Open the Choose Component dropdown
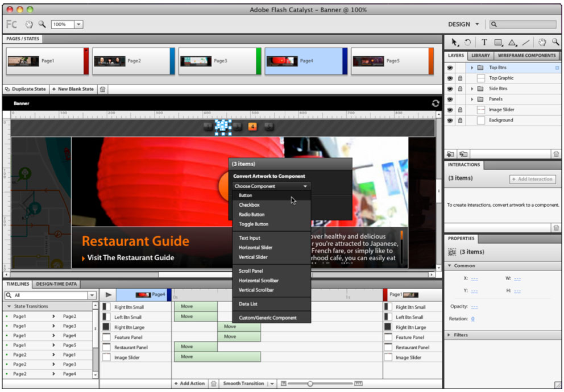The width and height of the screenshot is (564, 392). point(272,186)
